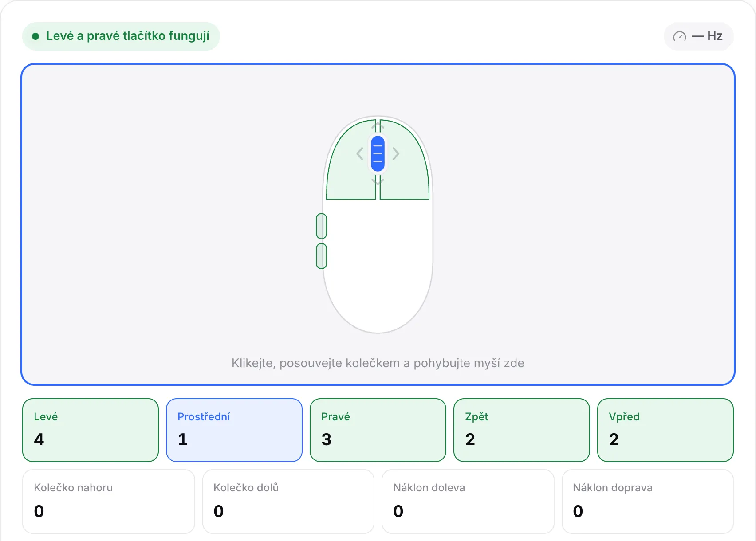Screen dimensions: 756x541
Task: Click the 'Levé a pravé tlačítko fungují' status badge
Action: pyautogui.click(x=121, y=36)
